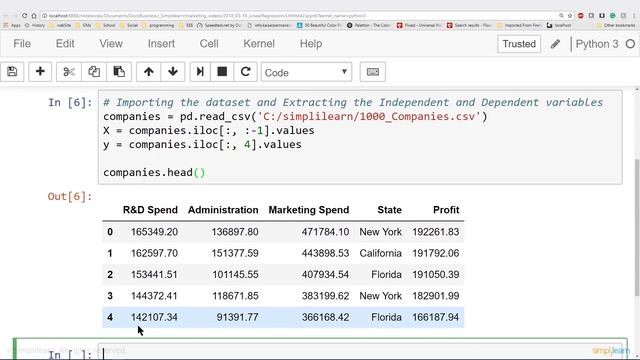Viewport: 640px width, 360px height.
Task: Click the In [6] input prompt
Action: coord(70,102)
